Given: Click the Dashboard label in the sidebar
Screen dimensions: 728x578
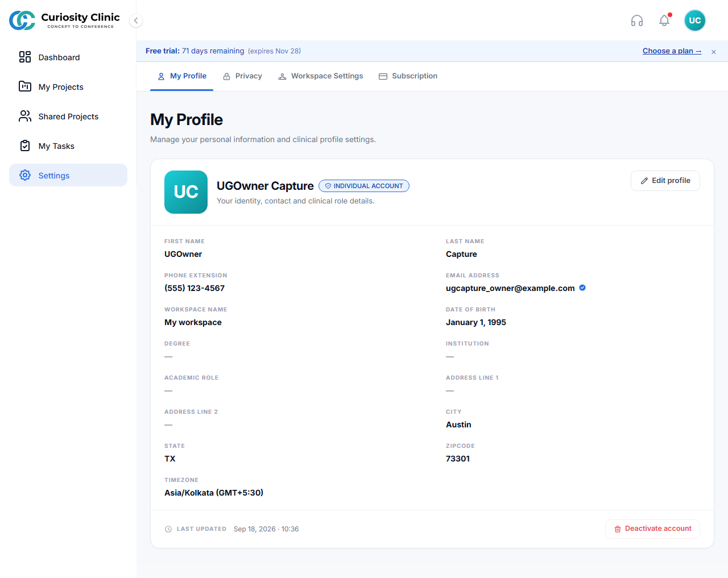Looking at the screenshot, I should click(59, 57).
